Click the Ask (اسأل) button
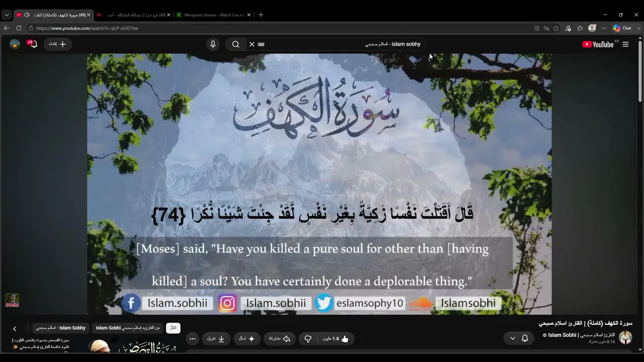644x362 pixels. [247, 339]
